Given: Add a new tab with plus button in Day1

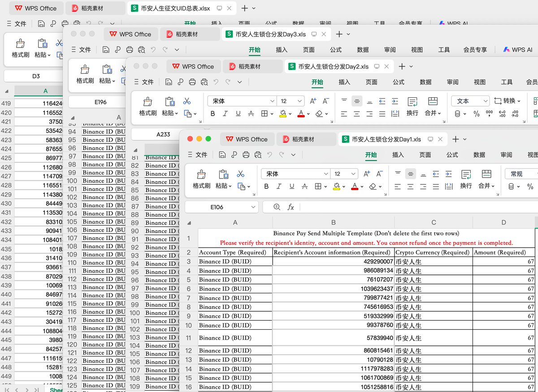Looking at the screenshot, I should [x=456, y=139].
